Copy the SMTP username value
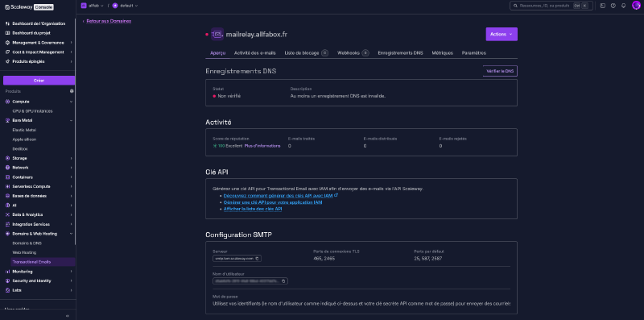Viewport: 644px width, 320px height. coord(283,281)
